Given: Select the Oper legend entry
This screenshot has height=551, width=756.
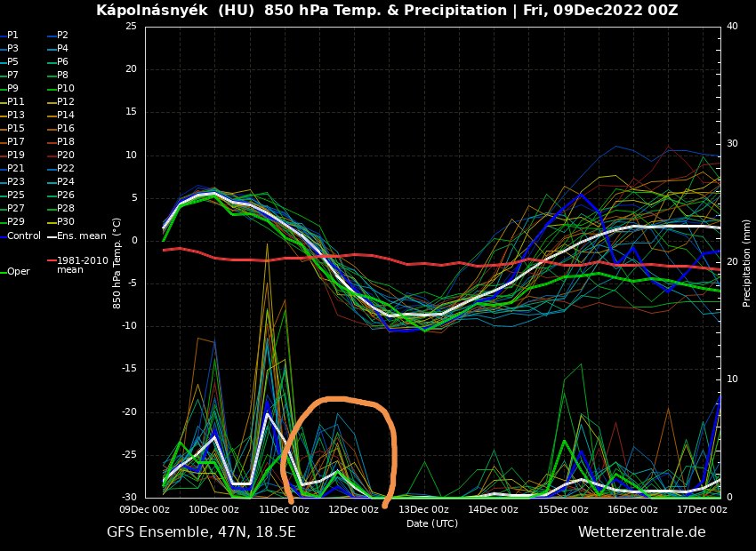Looking at the screenshot, I should pos(18,272).
